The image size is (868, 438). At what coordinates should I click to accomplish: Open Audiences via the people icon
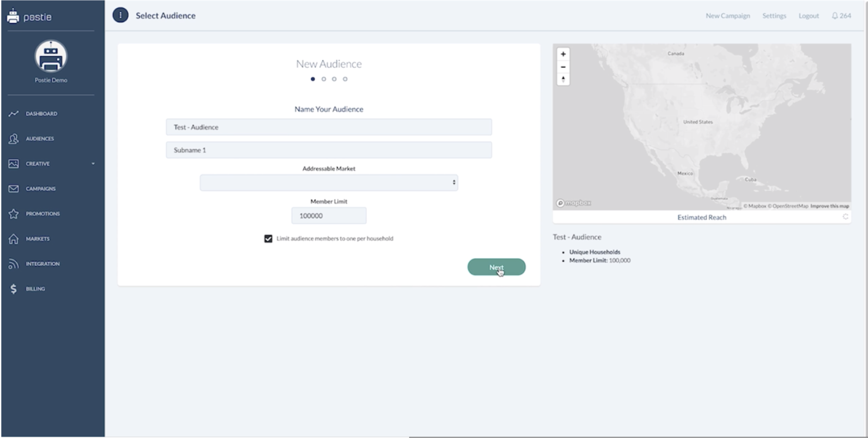point(13,139)
